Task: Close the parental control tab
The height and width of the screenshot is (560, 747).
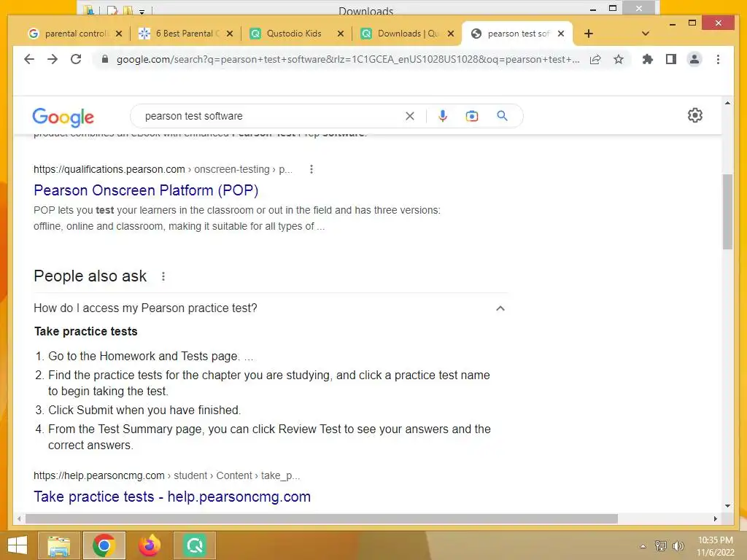Action: (x=119, y=34)
